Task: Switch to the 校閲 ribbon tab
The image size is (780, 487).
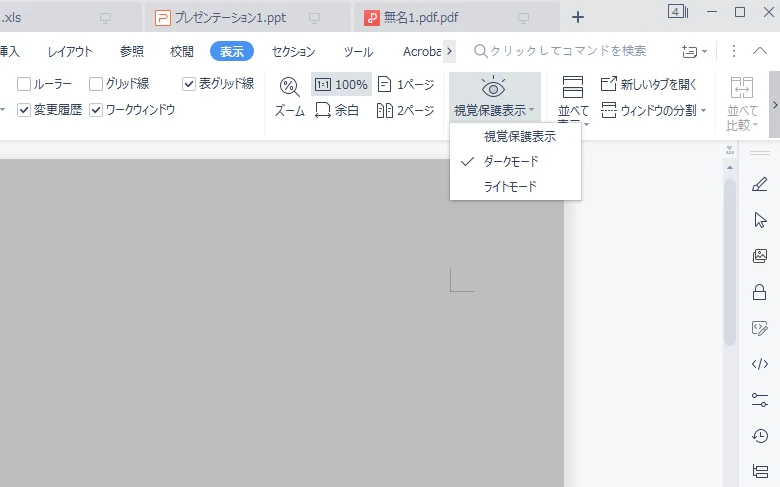Action: click(182, 51)
